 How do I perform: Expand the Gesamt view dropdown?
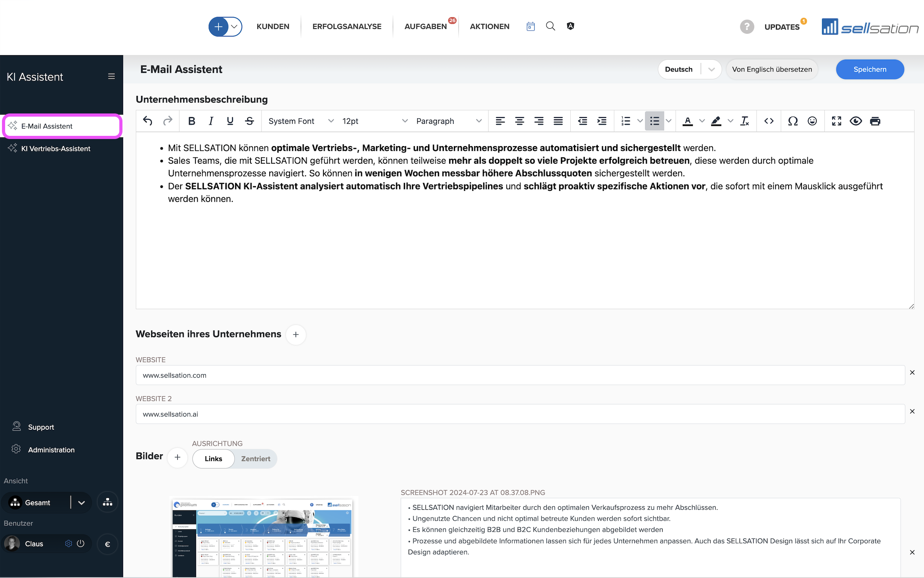pos(81,503)
